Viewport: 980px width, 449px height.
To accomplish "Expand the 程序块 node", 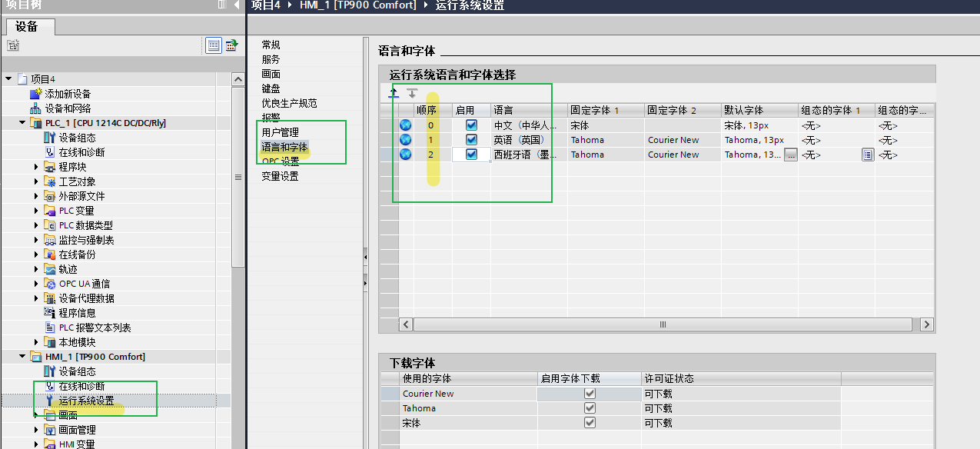I will click(36, 167).
